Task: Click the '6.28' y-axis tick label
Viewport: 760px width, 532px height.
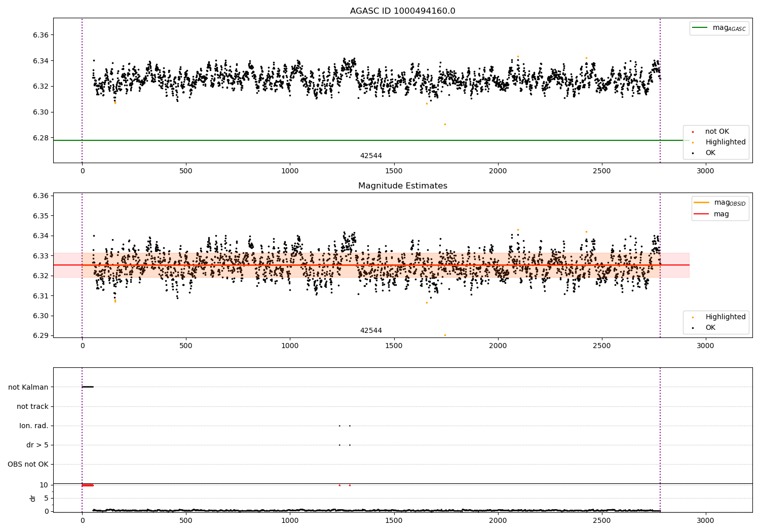Action: pyautogui.click(x=41, y=138)
